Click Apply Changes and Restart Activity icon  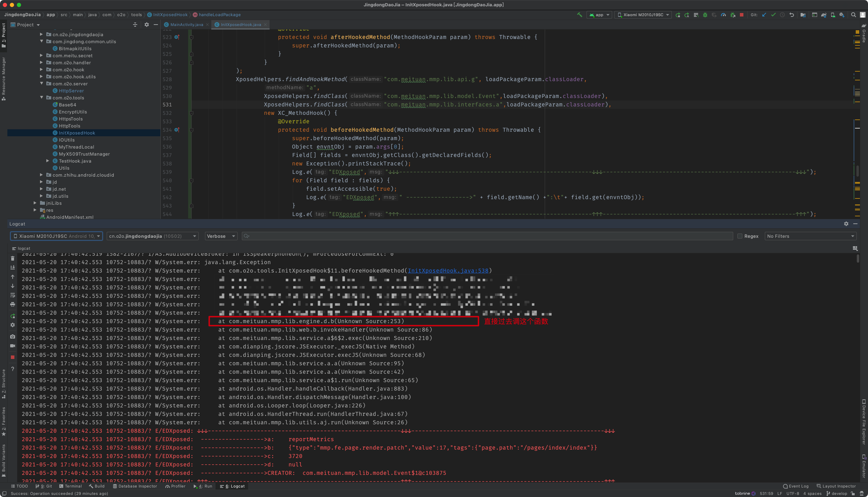coord(687,15)
